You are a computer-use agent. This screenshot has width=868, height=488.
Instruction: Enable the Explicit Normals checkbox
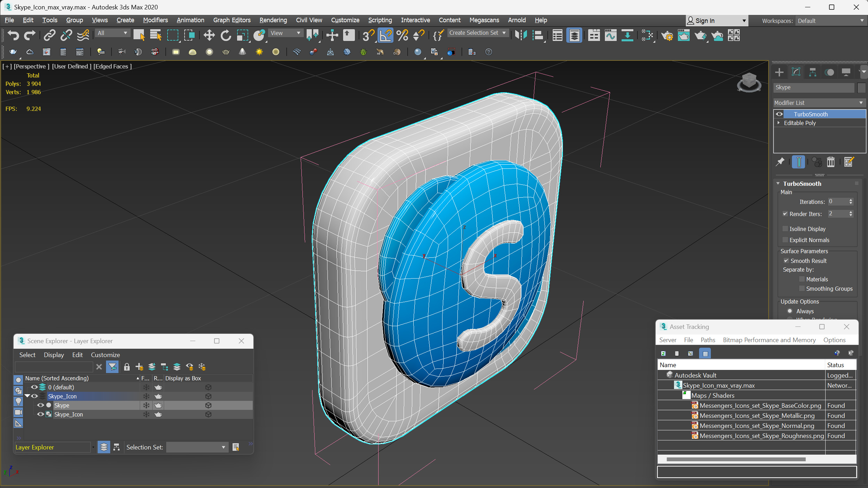pyautogui.click(x=785, y=240)
